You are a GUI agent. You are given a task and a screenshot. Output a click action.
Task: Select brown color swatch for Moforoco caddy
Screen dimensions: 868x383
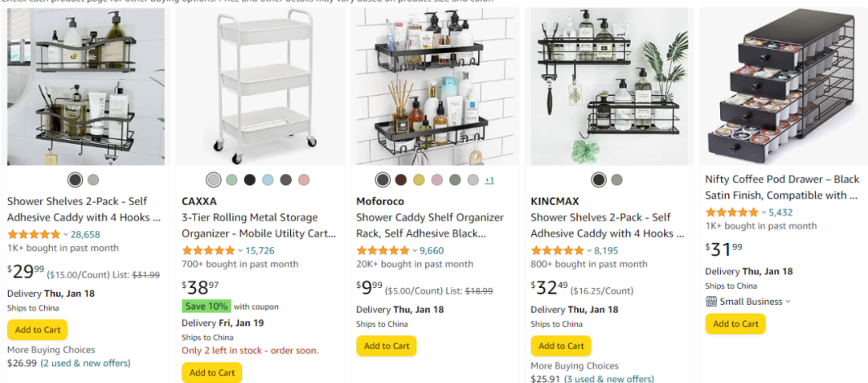401,179
